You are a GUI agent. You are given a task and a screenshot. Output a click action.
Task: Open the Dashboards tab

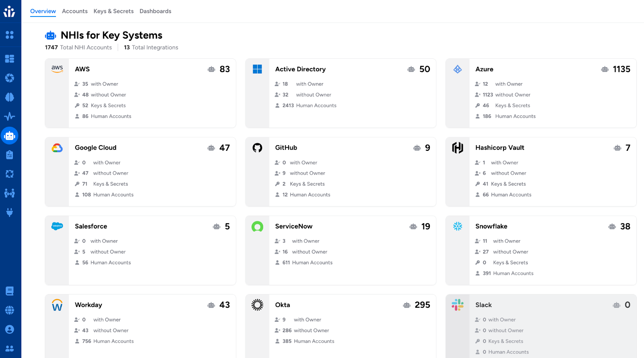pyautogui.click(x=155, y=11)
